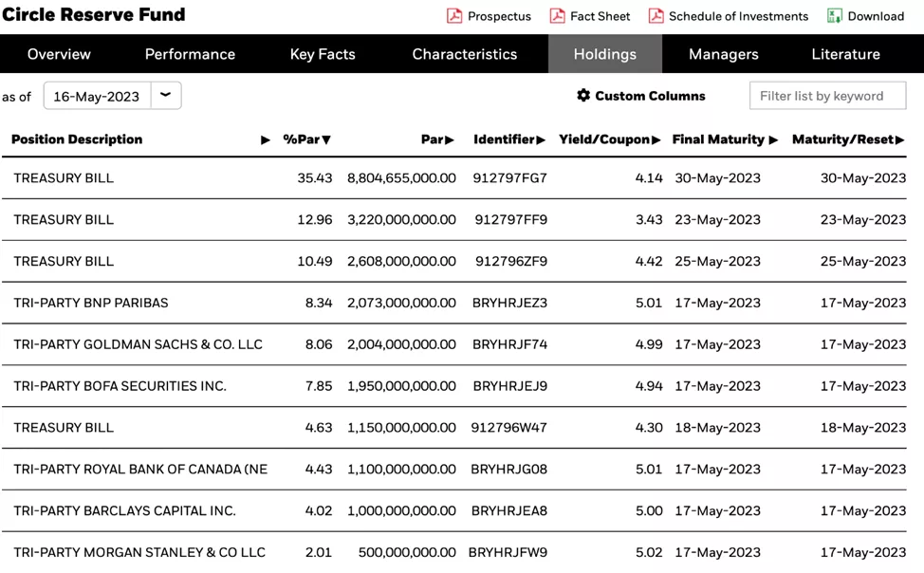Screen dimensions: 924x573
Task: Open the Characteristics tab
Action: tap(465, 54)
